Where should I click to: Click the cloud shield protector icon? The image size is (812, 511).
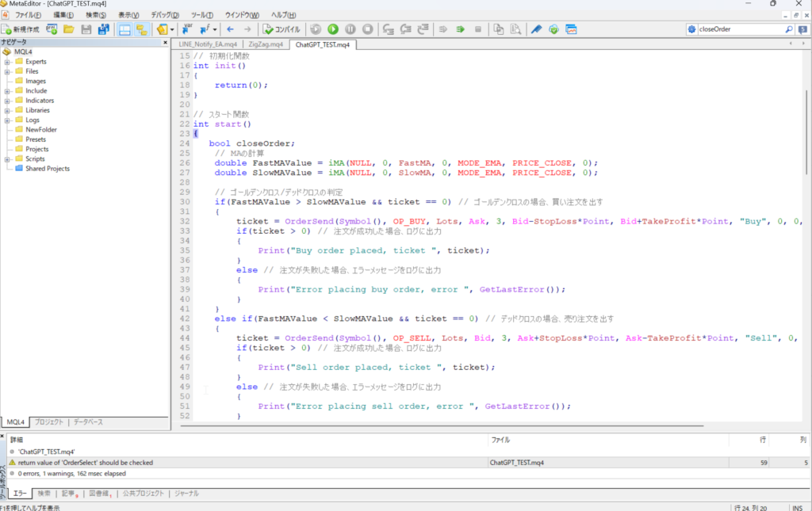pos(553,29)
